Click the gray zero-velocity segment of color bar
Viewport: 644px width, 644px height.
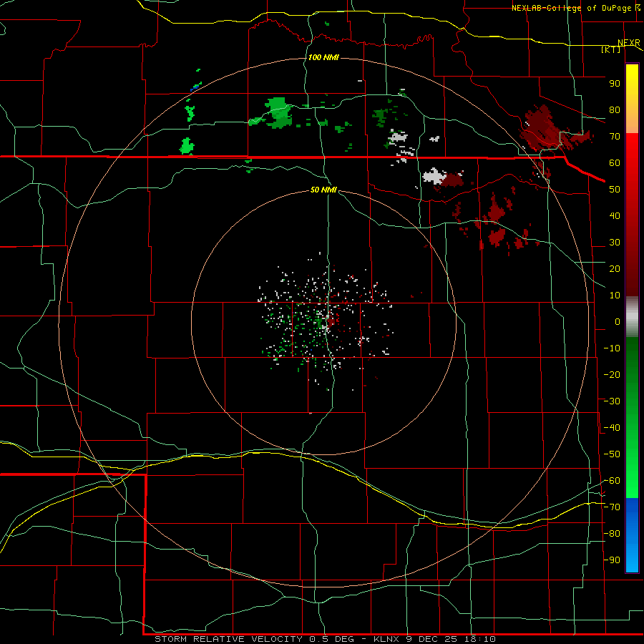pyautogui.click(x=632, y=317)
